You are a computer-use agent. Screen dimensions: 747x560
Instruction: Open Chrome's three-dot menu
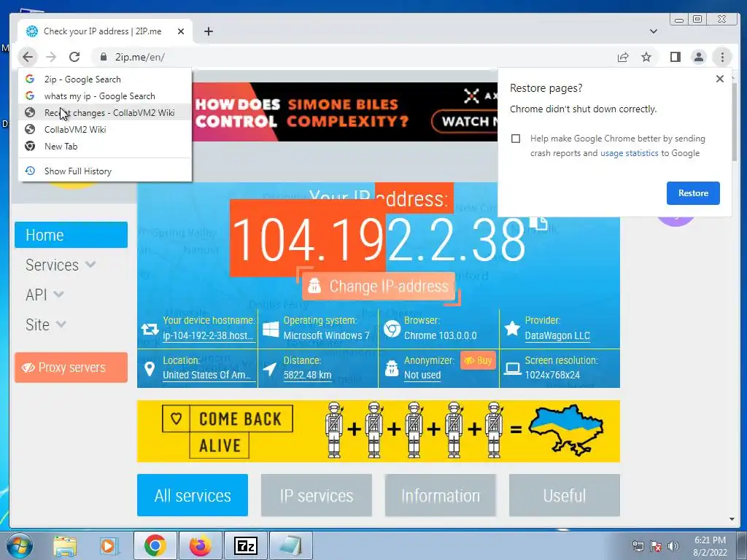coord(722,57)
